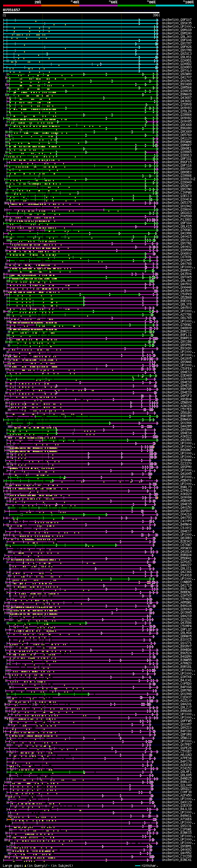This screenshot has width=197, height=868.
Task: Select subject UniRef100_Q4A2B5
Action: 176,426
